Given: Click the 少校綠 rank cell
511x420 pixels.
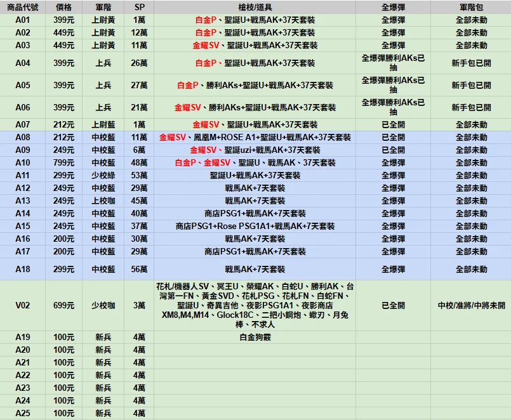Looking at the screenshot, I should point(103,176).
